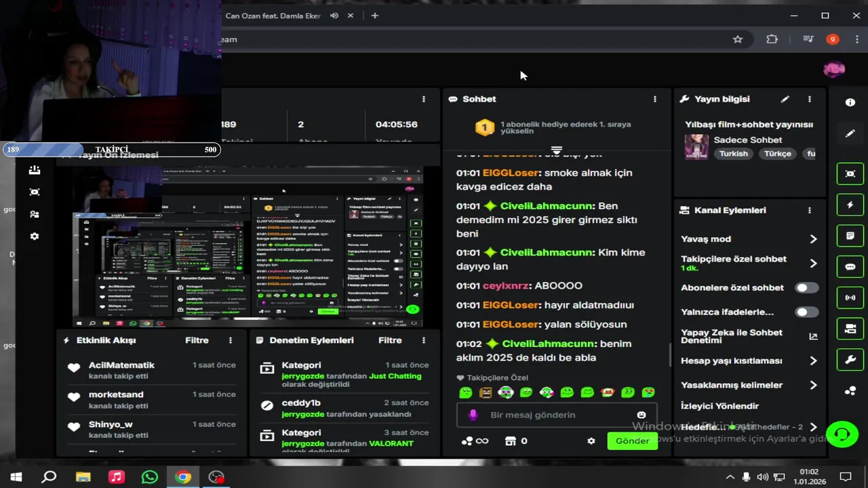Viewport: 868px width, 488px height.
Task: Click username ceylxnrz in chat
Action: (506, 286)
